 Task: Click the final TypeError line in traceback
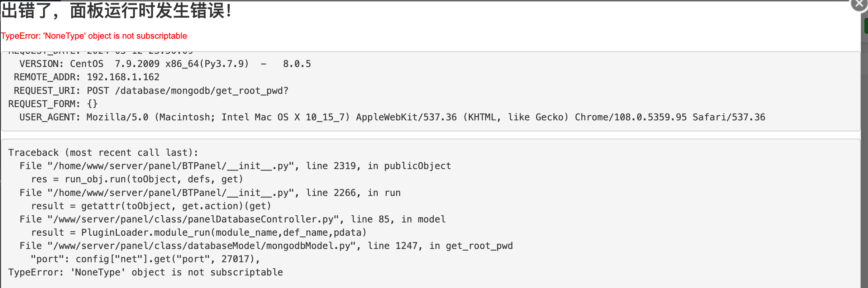(x=146, y=272)
